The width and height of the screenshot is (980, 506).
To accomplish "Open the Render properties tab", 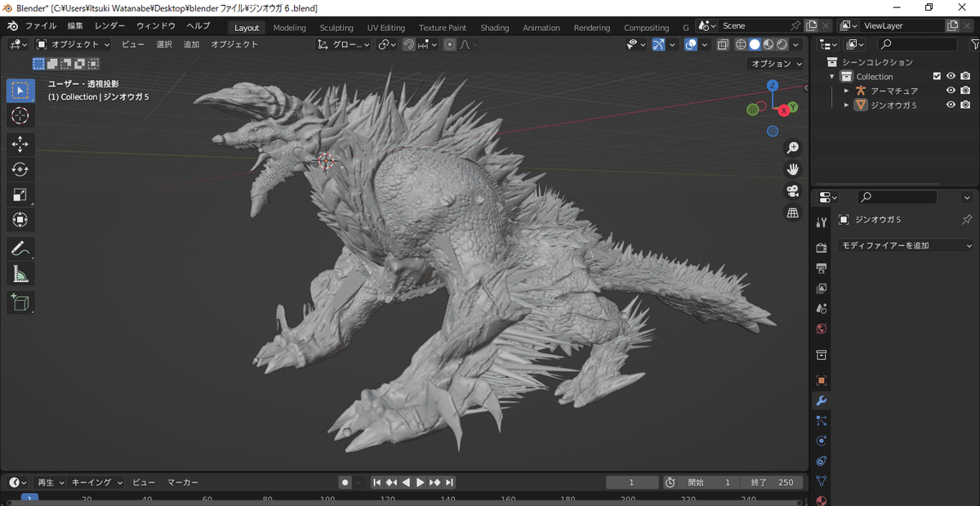I will [822, 248].
